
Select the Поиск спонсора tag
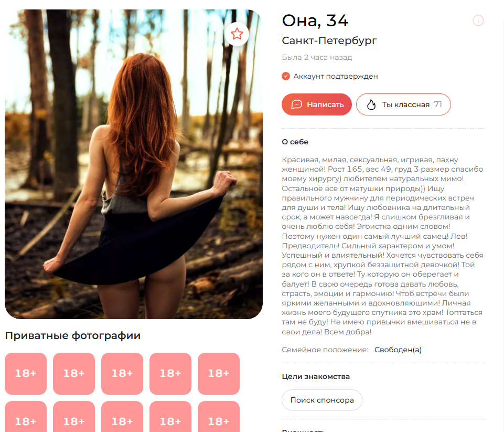(x=321, y=400)
